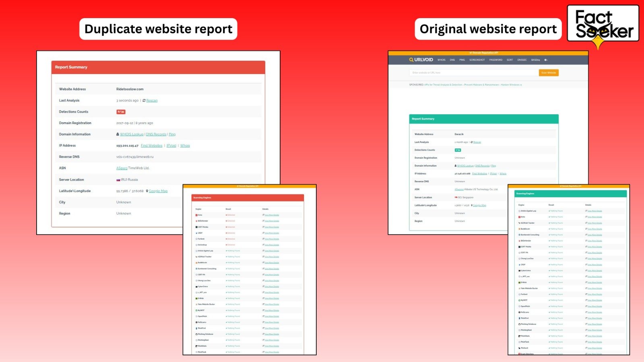Open WHOIS Lookup link in original report
Screen dimensions: 644x362
point(466,166)
